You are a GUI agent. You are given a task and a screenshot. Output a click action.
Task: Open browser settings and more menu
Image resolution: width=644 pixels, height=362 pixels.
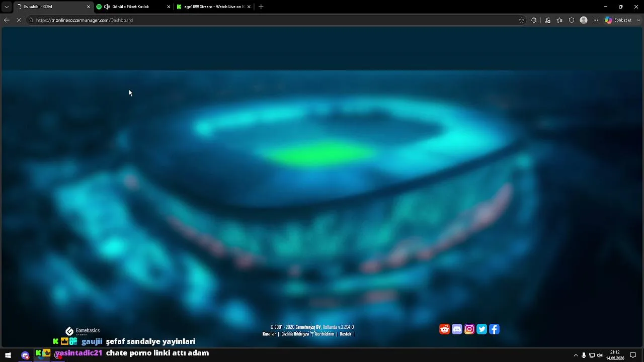click(x=596, y=20)
